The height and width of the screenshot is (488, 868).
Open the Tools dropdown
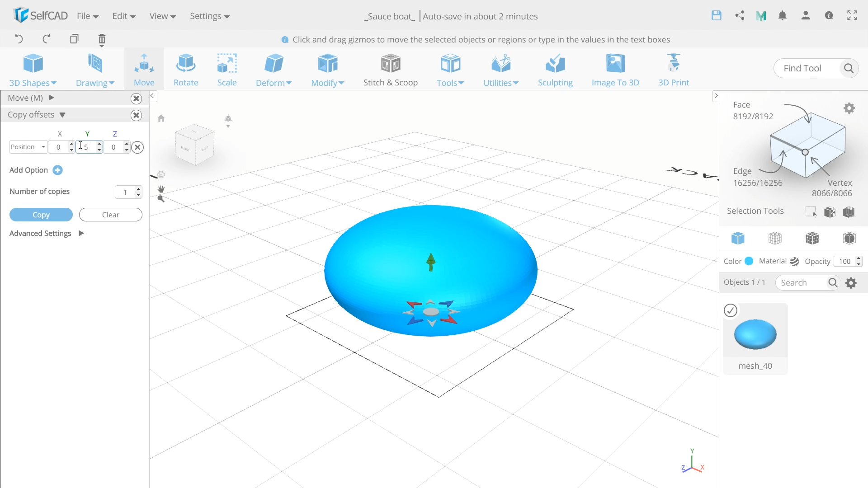tap(450, 70)
